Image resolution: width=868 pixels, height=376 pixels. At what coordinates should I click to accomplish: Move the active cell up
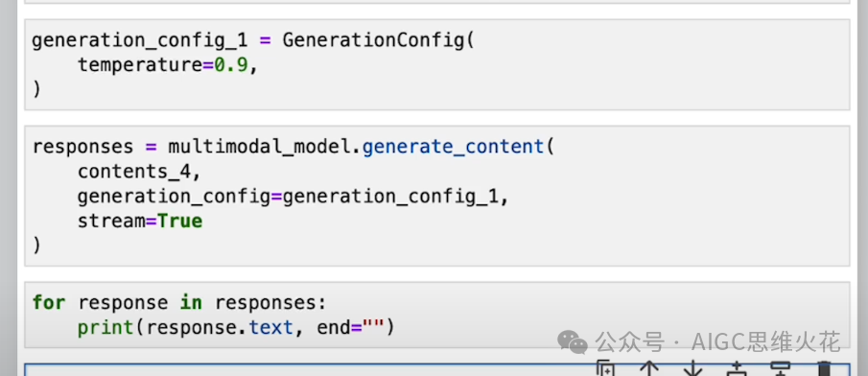[x=648, y=368]
